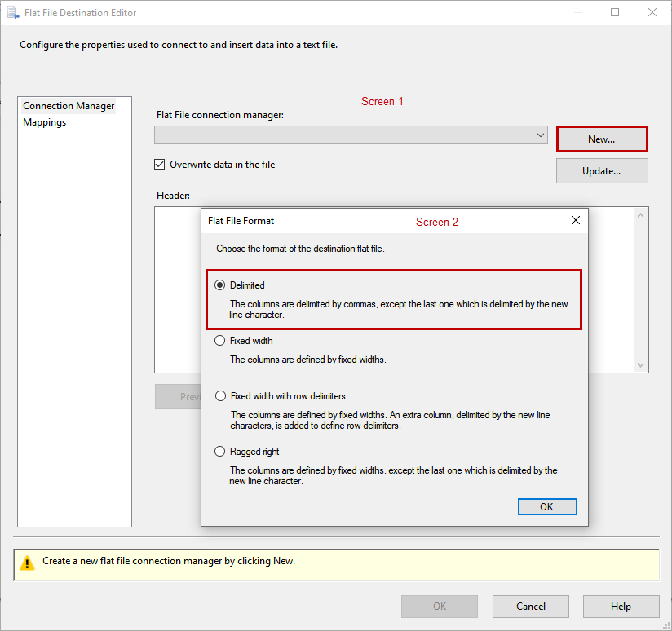
Task: Select the Delimited format option
Action: click(x=219, y=285)
